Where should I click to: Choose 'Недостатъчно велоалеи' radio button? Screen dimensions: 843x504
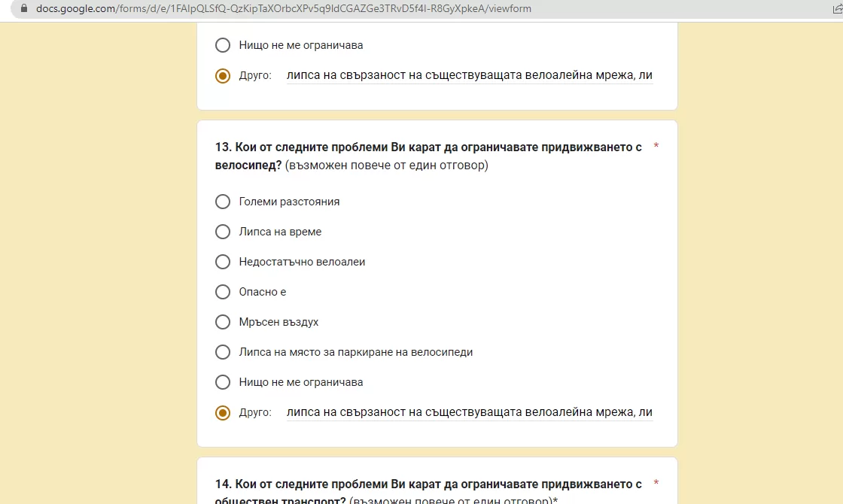click(x=223, y=262)
